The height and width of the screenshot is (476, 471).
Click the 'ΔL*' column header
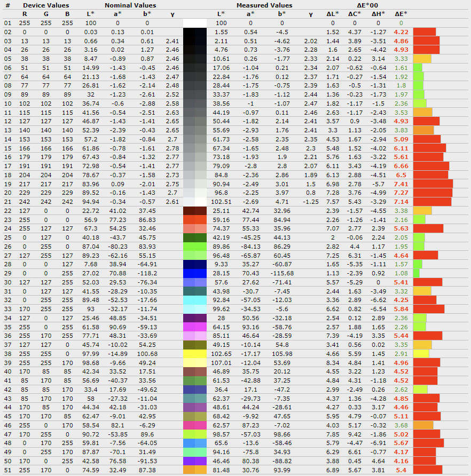coord(333,14)
